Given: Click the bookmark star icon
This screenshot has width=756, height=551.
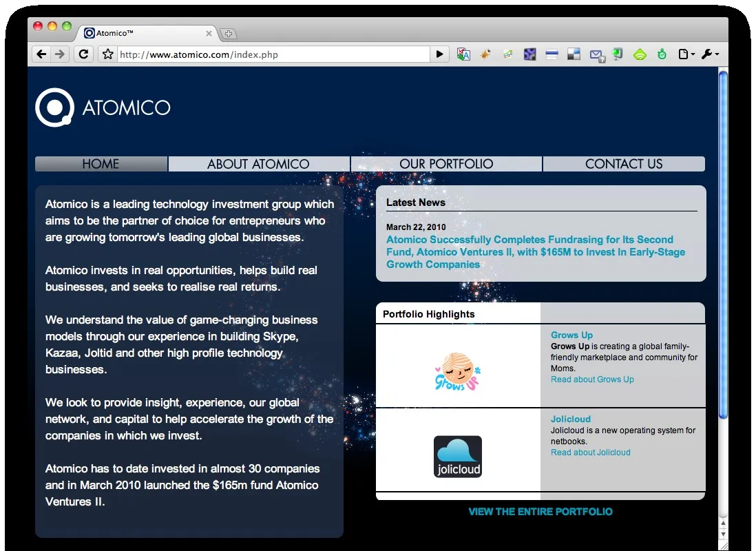Looking at the screenshot, I should pos(108,54).
